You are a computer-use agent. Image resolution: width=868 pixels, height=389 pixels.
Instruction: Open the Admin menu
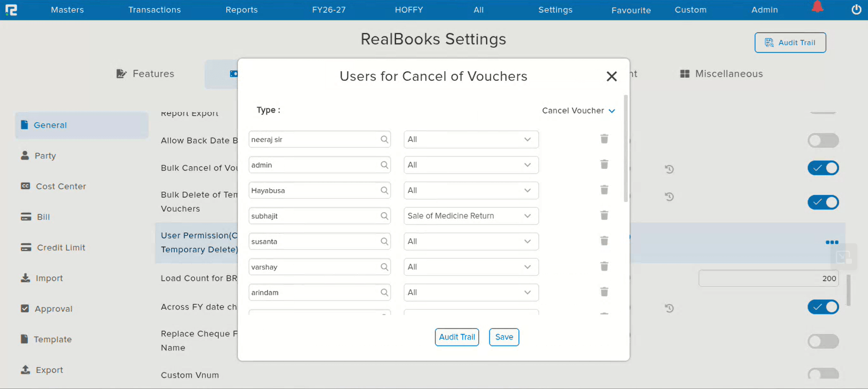click(765, 10)
